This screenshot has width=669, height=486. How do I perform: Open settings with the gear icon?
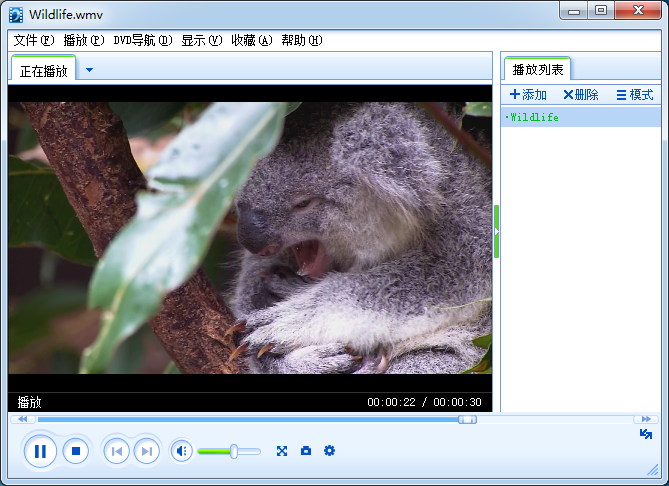click(329, 451)
